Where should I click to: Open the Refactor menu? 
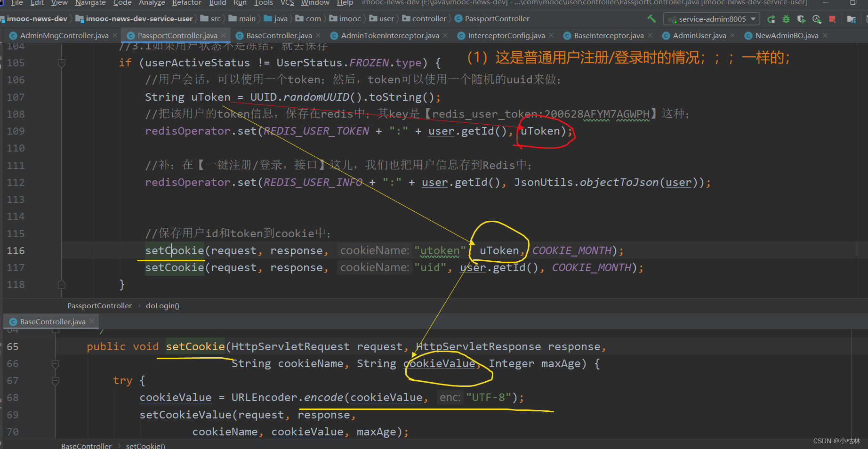pyautogui.click(x=186, y=3)
